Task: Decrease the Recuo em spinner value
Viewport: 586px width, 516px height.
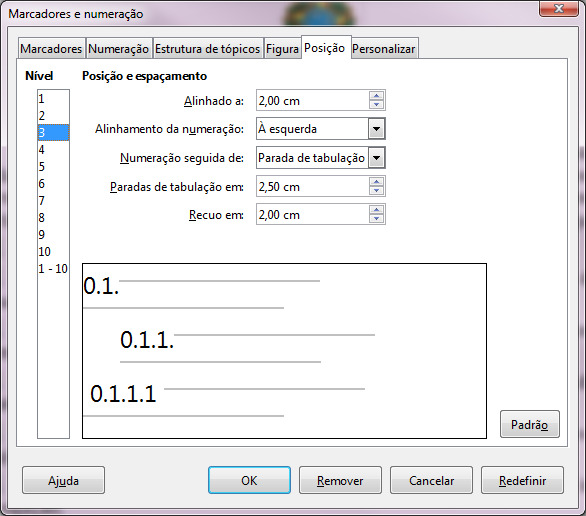Action: 376,218
